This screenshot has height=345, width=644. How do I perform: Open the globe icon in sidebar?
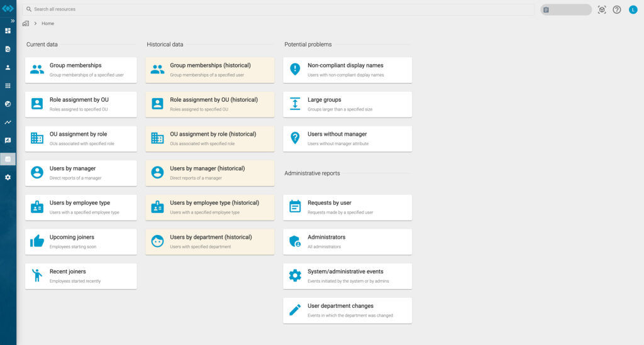[x=8, y=104]
